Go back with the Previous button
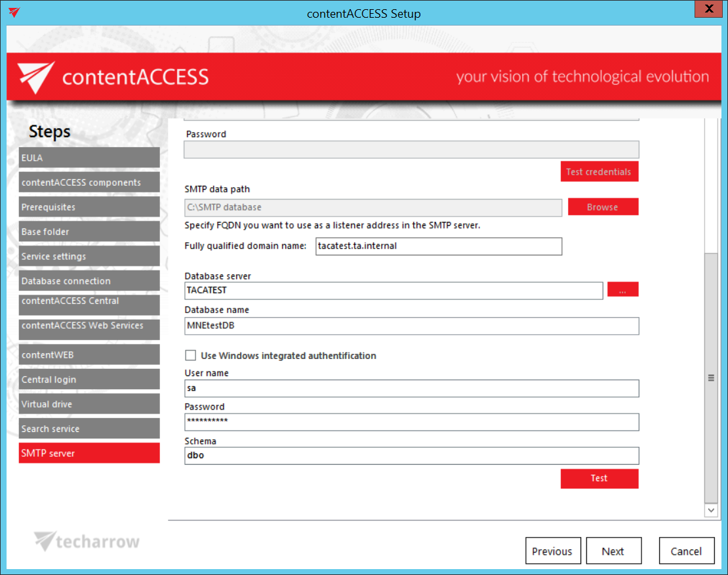The image size is (728, 575). (552, 551)
